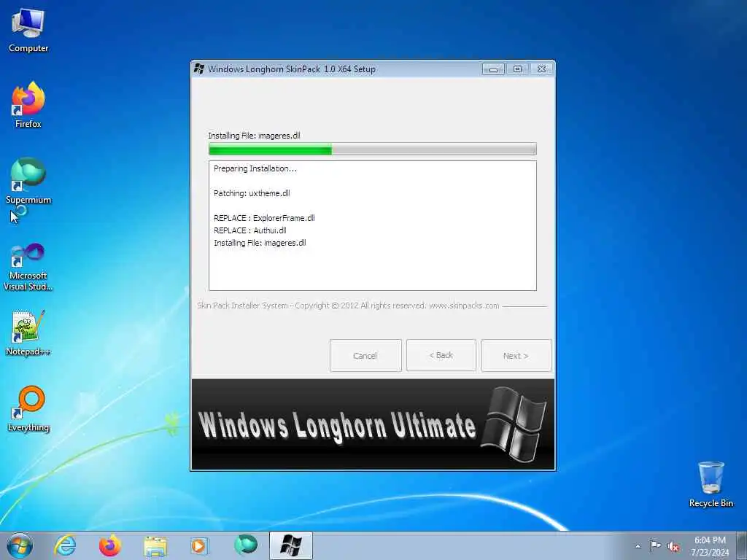The image size is (747, 560).
Task: Open the Computer desktop icon
Action: [28, 31]
